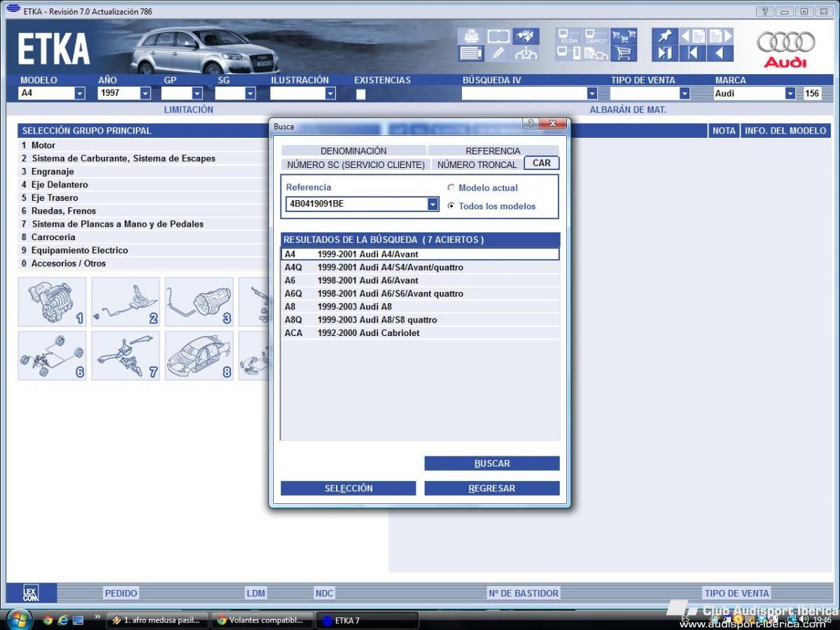Image resolution: width=840 pixels, height=630 pixels.
Task: Click the exit door icon
Action: [665, 53]
